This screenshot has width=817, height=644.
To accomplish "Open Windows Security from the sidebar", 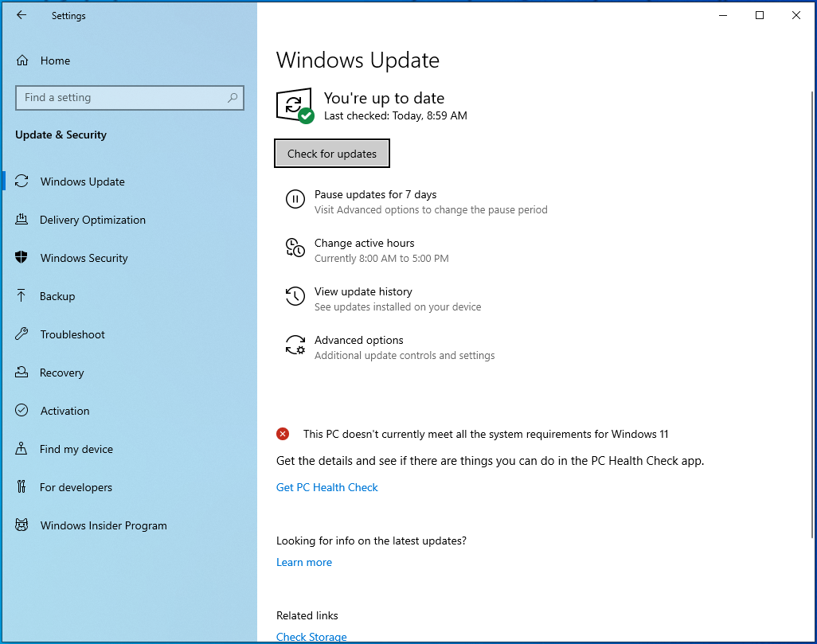I will pos(23,258).
